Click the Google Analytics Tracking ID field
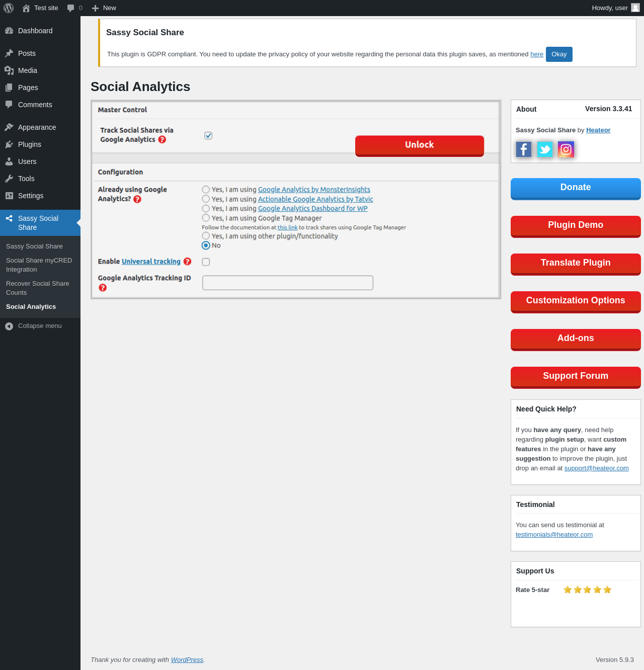Viewport: 644px width, 670px height. pyautogui.click(x=288, y=283)
